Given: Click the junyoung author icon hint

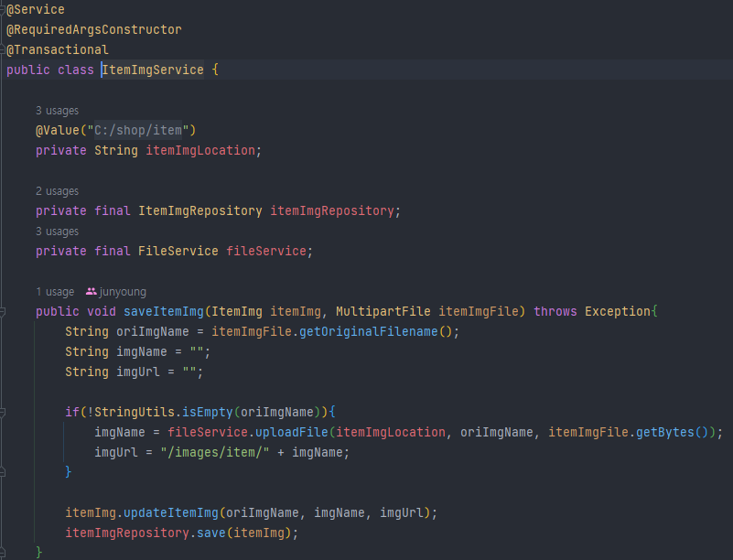Looking at the screenshot, I should pyautogui.click(x=92, y=292).
